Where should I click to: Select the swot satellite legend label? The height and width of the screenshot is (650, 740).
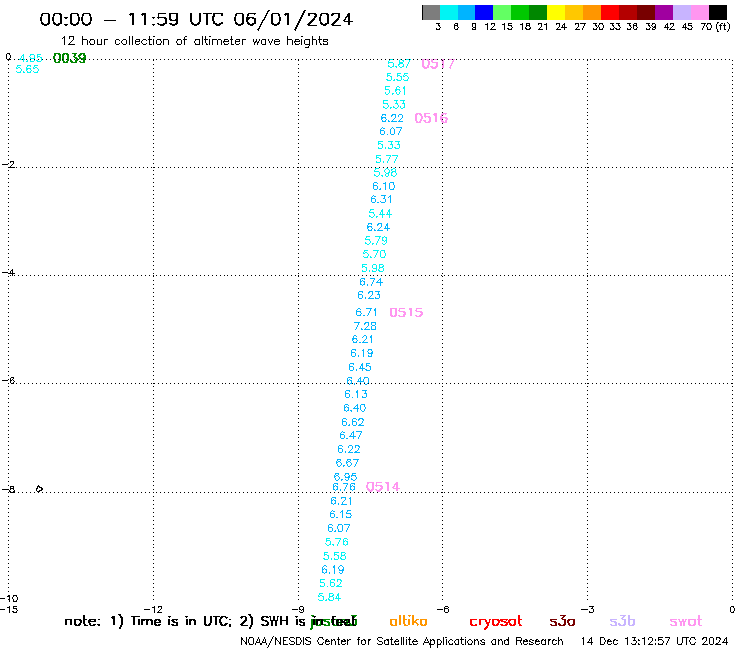[x=686, y=621]
